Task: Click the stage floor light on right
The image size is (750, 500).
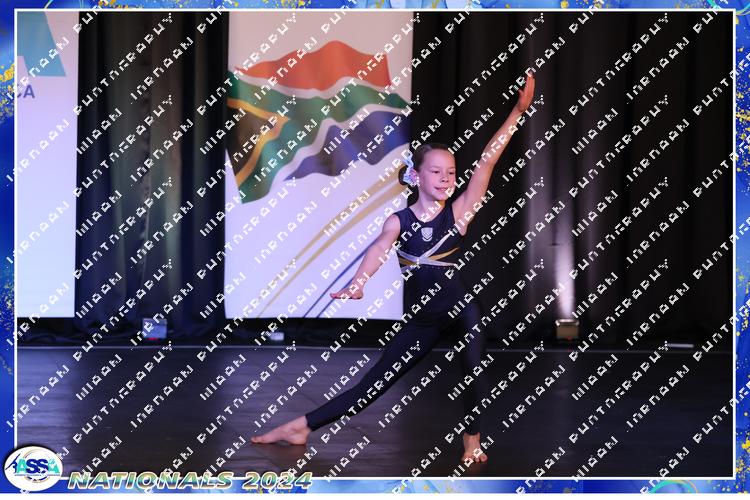Action: (x=567, y=329)
